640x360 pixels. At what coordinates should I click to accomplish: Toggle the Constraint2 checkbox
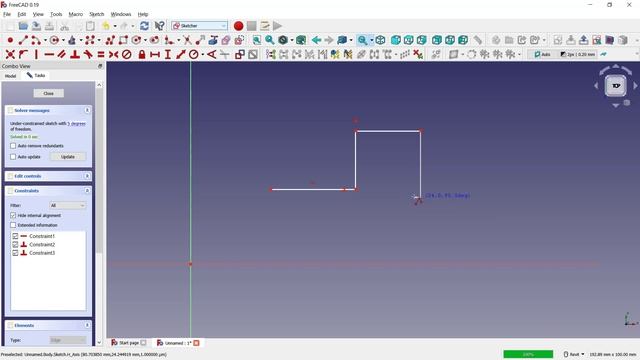point(15,244)
